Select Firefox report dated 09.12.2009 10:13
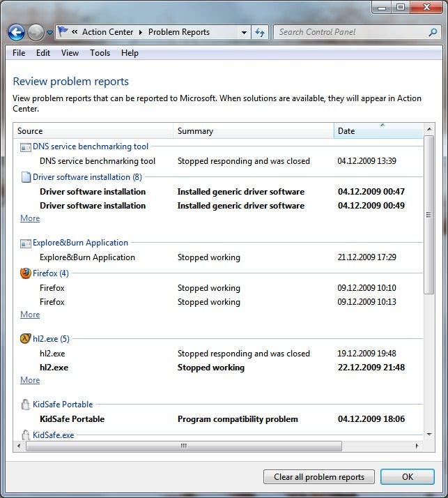This screenshot has width=448, height=498. [x=218, y=302]
